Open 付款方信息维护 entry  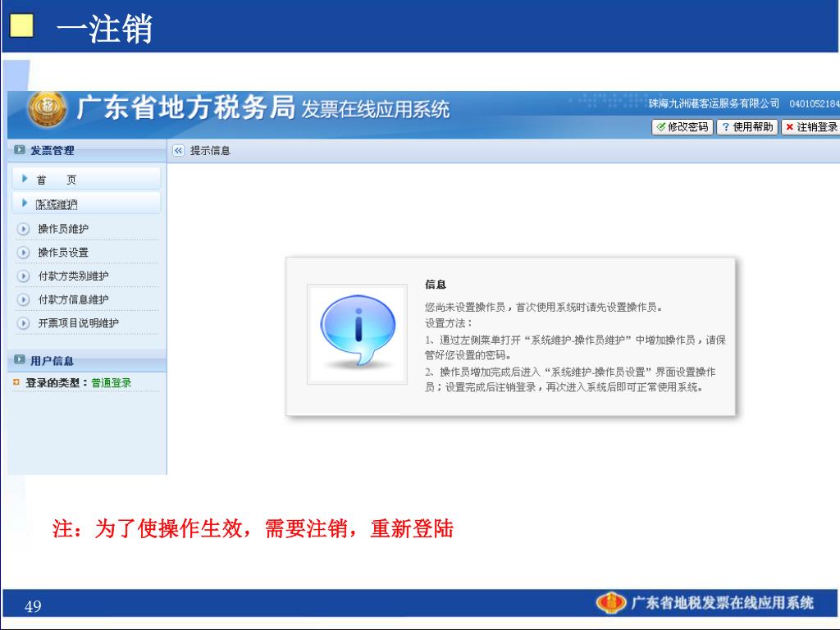point(73,299)
